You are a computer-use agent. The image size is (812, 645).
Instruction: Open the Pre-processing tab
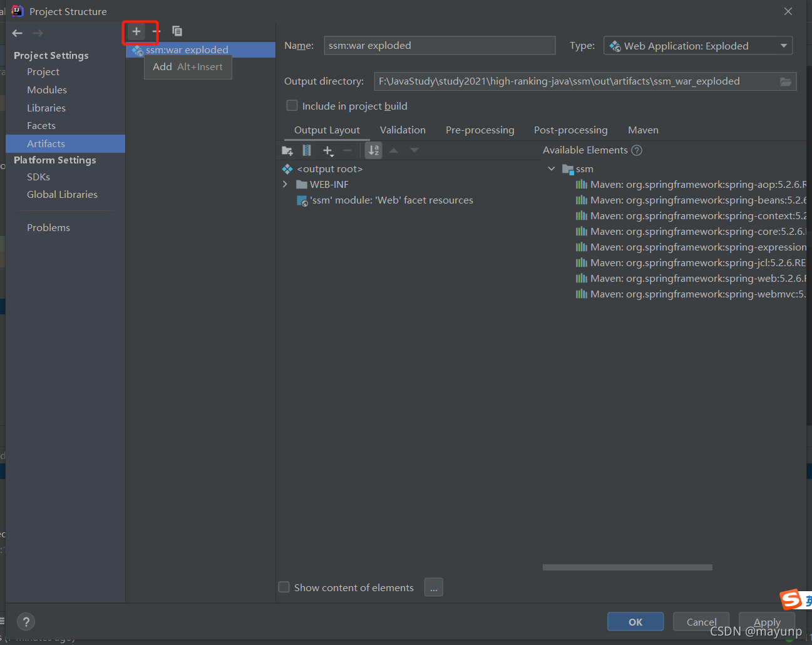[x=480, y=130]
